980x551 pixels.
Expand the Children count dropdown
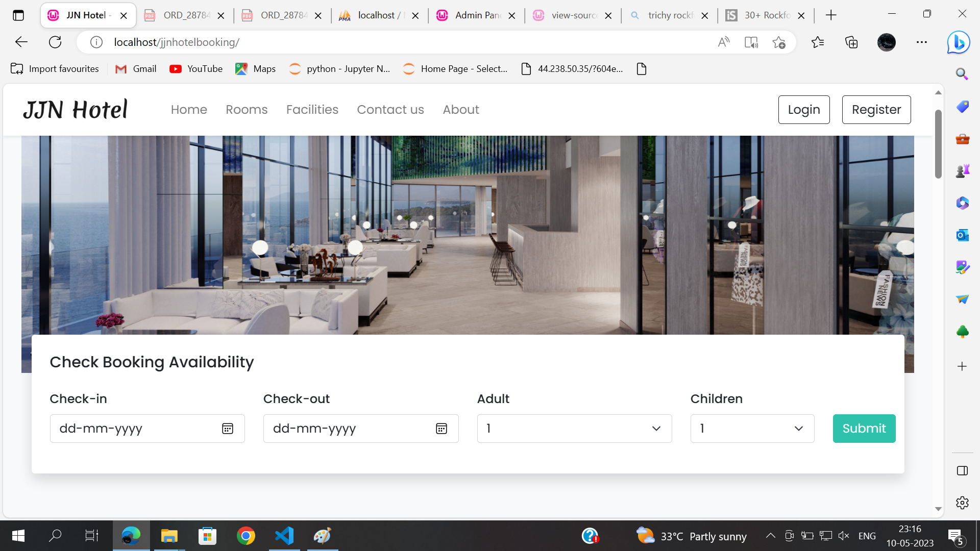(752, 429)
